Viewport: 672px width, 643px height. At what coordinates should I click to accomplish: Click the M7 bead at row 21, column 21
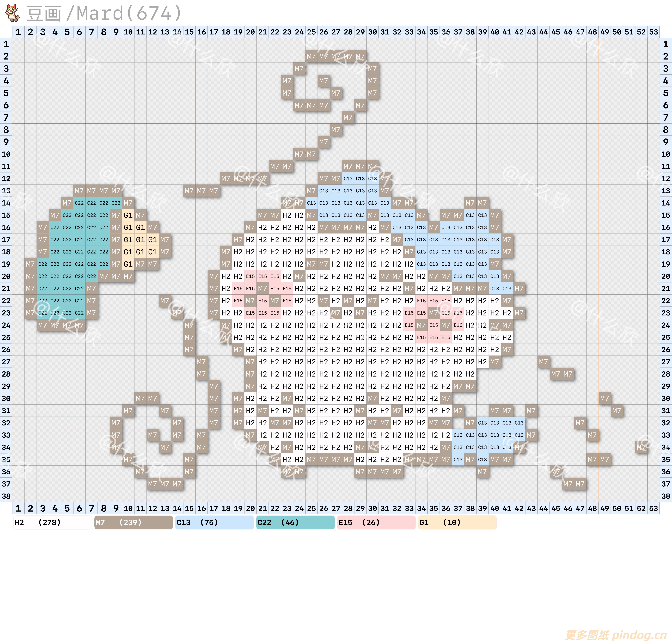263,289
